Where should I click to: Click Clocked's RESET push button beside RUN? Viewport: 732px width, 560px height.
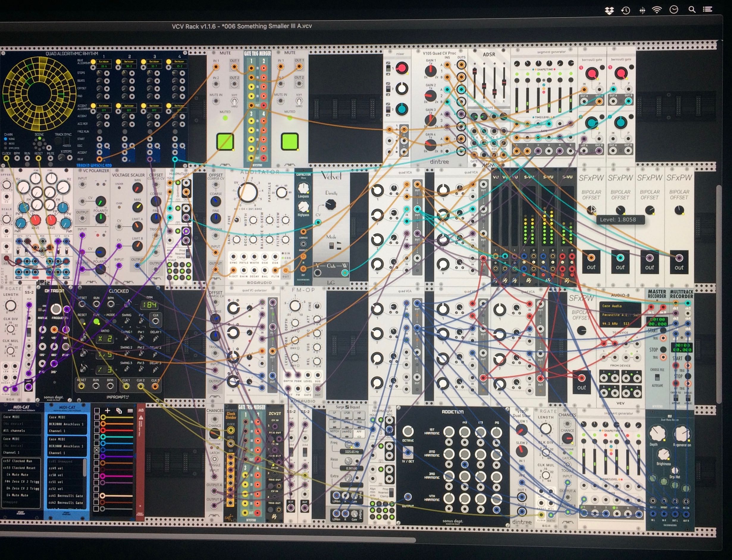tap(82, 322)
